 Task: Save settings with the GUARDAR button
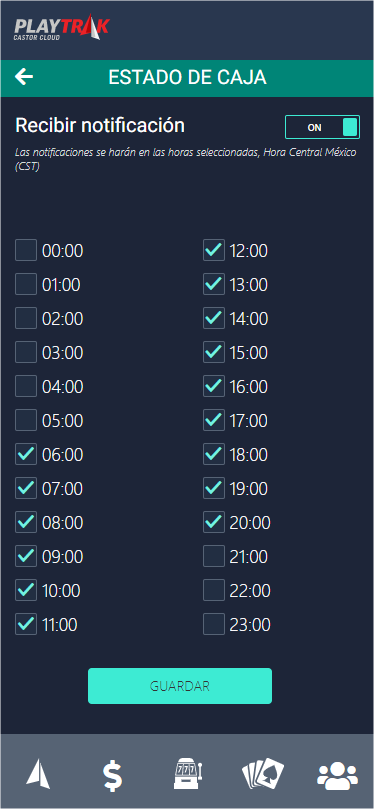point(180,686)
